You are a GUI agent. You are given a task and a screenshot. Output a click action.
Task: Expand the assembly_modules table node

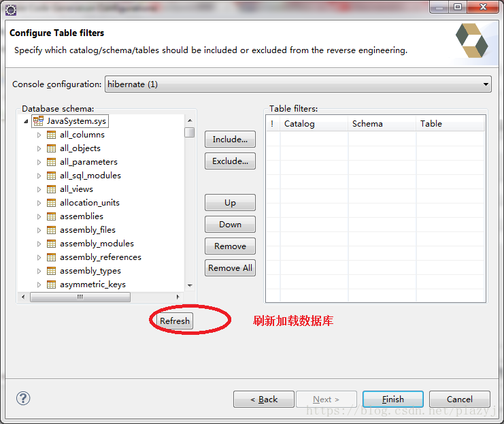(x=39, y=244)
